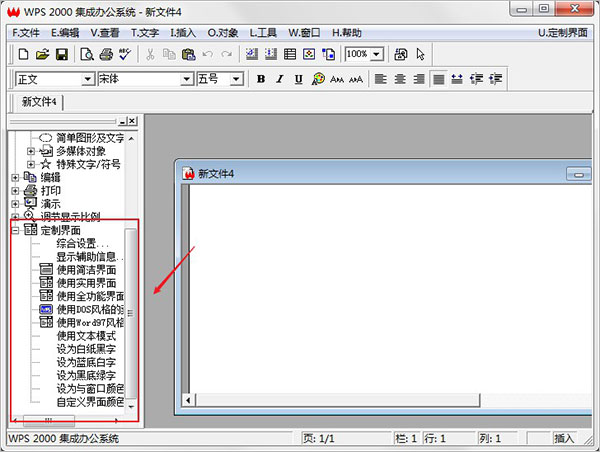Open the U.定制界面 menu
This screenshot has width=600, height=452.
[562, 33]
